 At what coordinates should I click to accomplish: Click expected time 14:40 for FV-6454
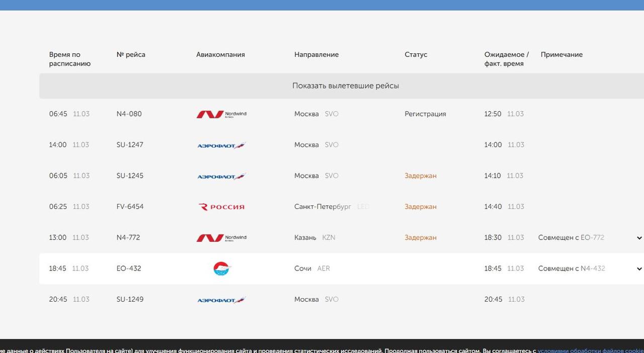click(493, 206)
